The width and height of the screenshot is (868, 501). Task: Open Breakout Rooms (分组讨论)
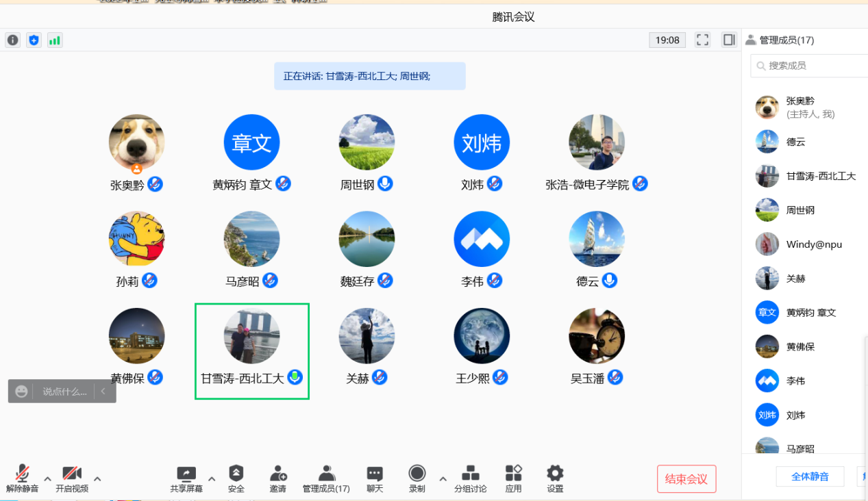pyautogui.click(x=470, y=479)
